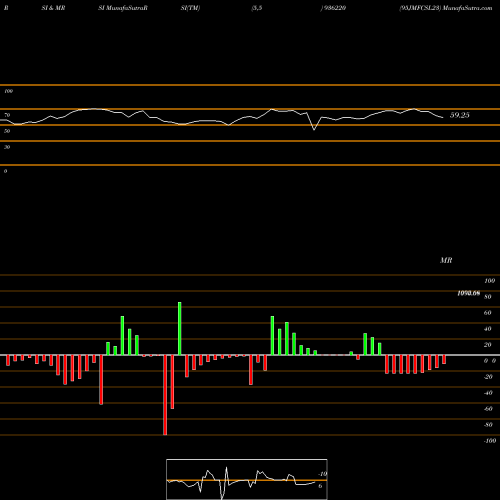Click the MR axis -20 label

488,377
